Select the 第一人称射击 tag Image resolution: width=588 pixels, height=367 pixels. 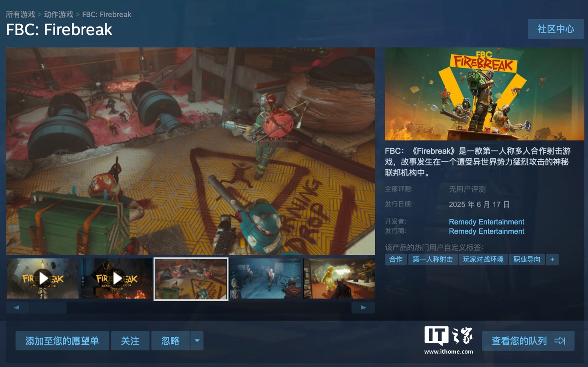click(432, 259)
